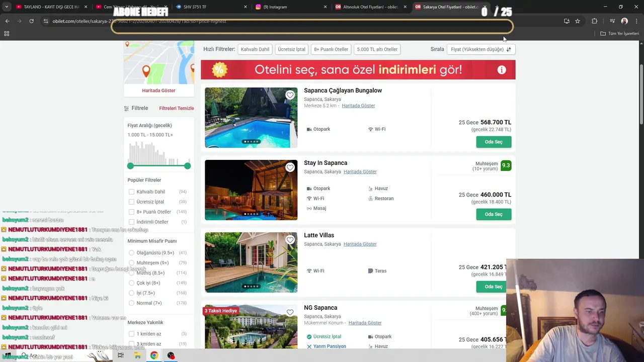Screen dimensions: 644x362
Task: Select Olağanüstü (9.5+) rating radio
Action: [131, 253]
